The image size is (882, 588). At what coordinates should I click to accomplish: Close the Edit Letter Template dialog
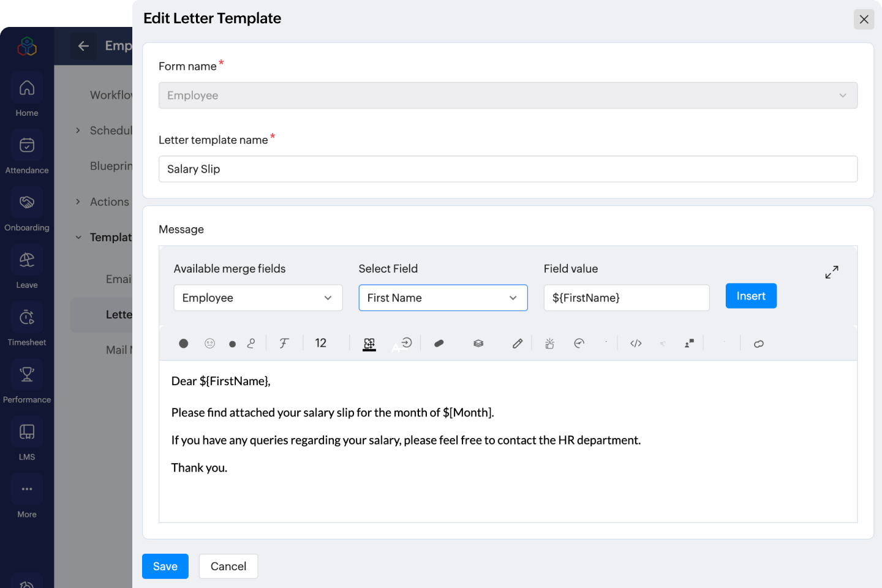click(x=864, y=19)
